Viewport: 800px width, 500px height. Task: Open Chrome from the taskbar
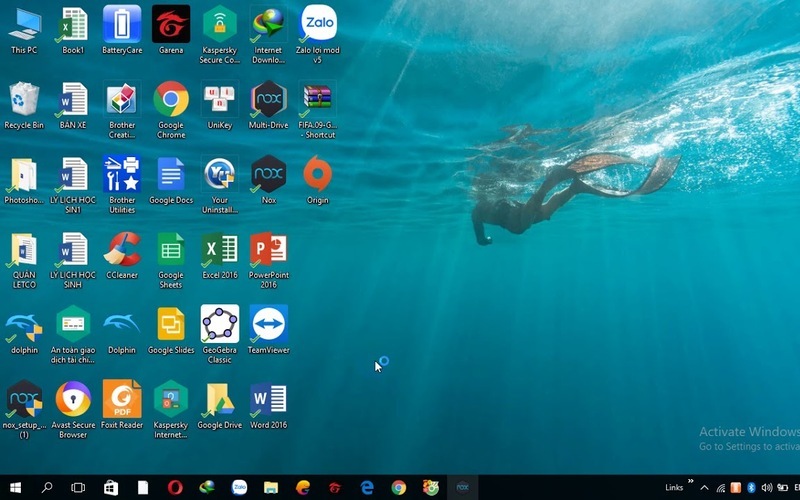398,488
